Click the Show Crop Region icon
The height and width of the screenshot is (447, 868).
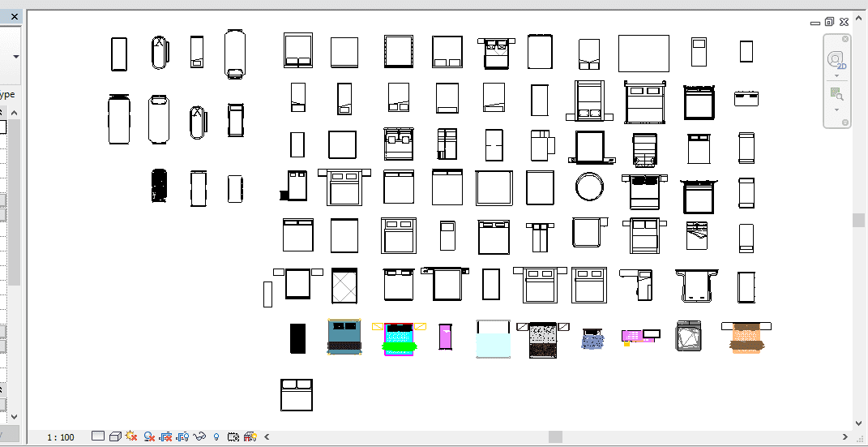coord(182,436)
